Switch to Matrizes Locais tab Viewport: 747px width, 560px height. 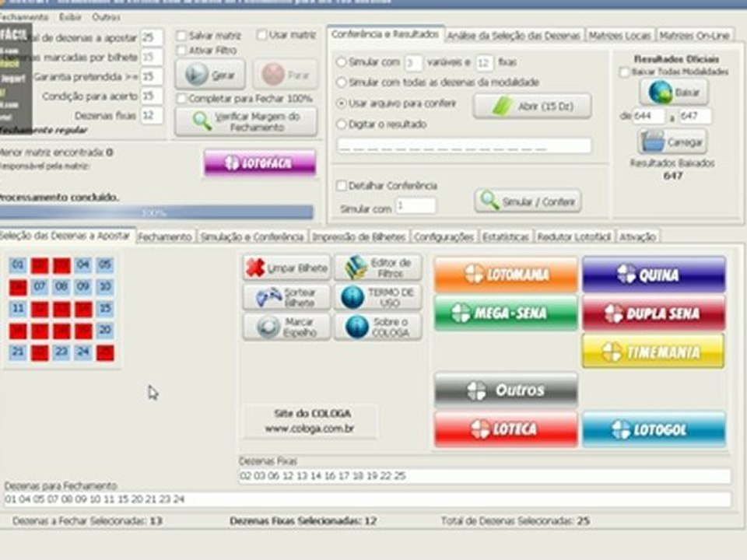coord(619,36)
